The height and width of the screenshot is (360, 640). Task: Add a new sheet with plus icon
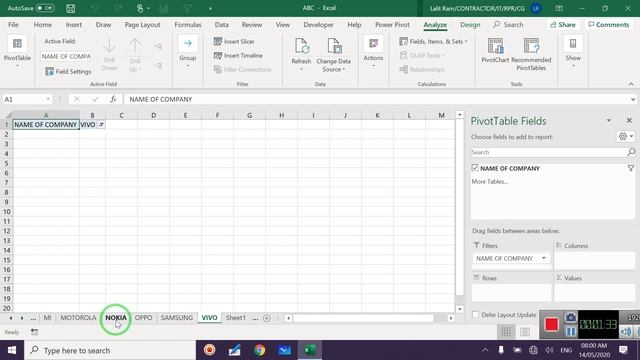(267, 318)
